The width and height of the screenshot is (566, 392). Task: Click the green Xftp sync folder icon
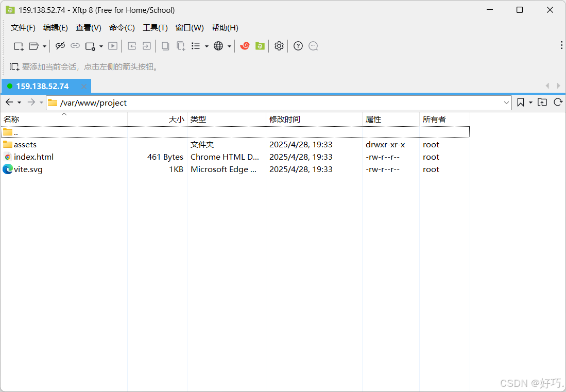(x=260, y=46)
